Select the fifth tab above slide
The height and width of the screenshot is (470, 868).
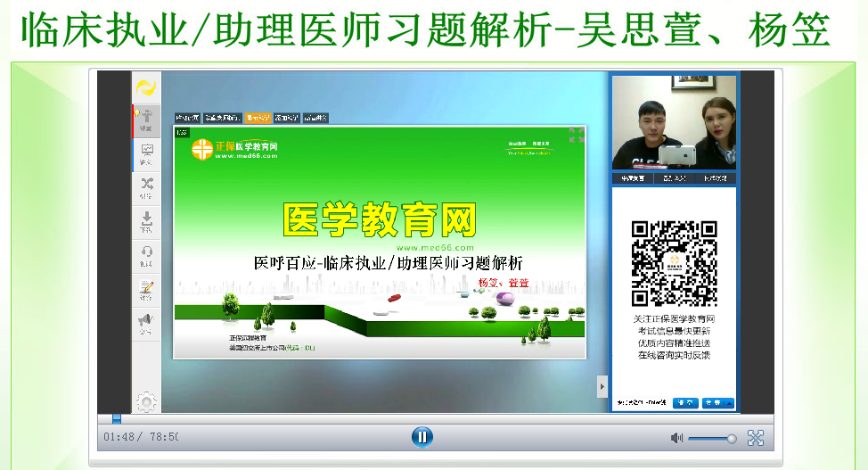316,118
